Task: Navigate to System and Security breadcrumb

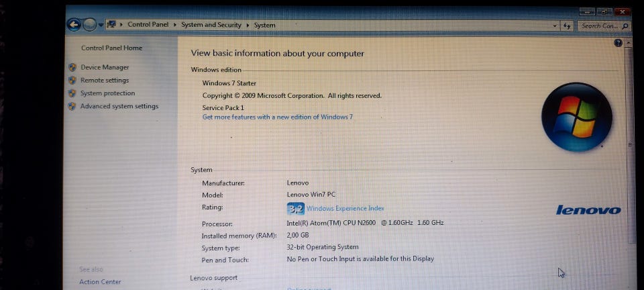Action: coord(211,25)
